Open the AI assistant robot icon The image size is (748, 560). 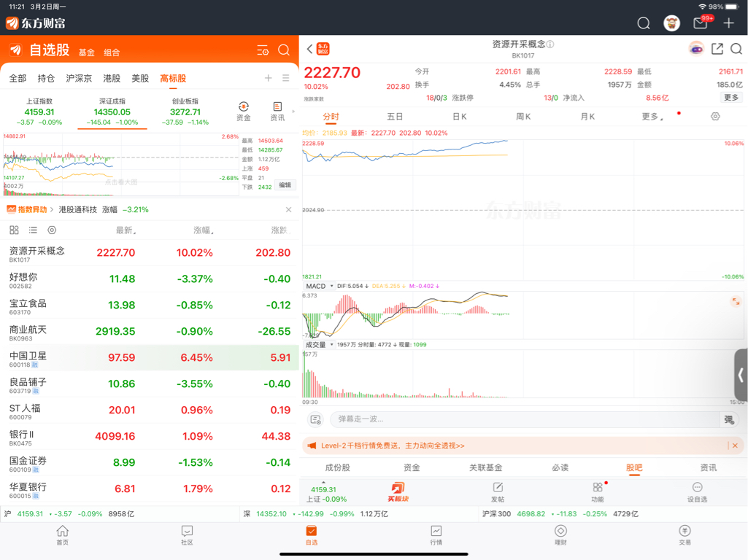(696, 49)
